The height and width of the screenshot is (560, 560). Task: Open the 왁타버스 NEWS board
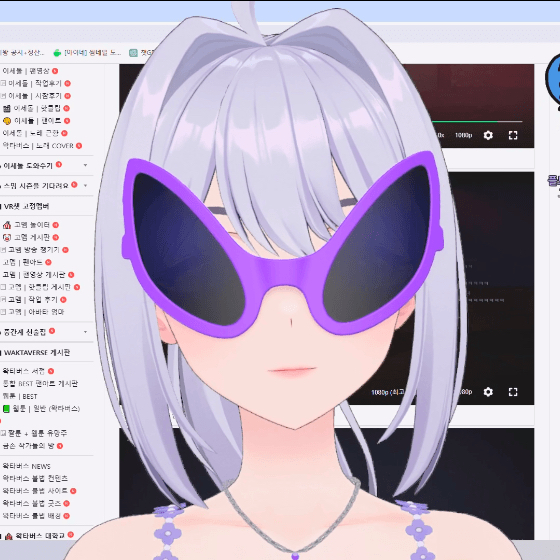[x=26, y=466]
